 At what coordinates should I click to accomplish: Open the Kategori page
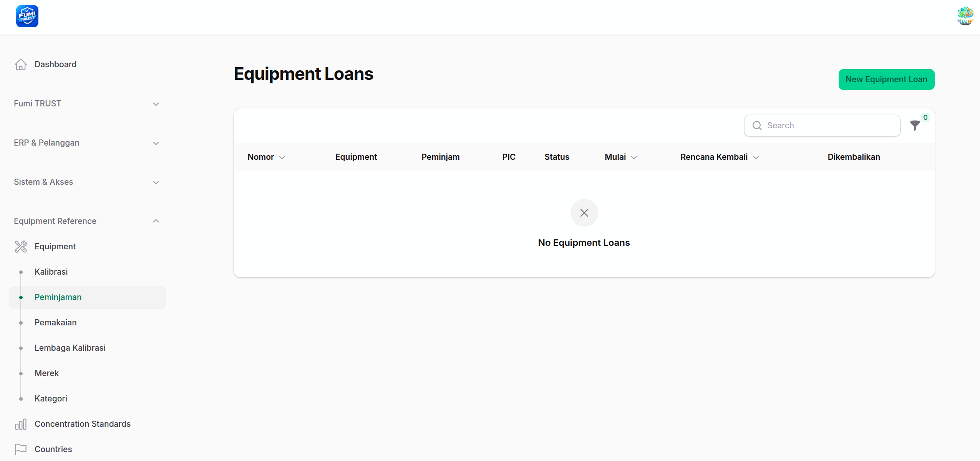click(88, 399)
